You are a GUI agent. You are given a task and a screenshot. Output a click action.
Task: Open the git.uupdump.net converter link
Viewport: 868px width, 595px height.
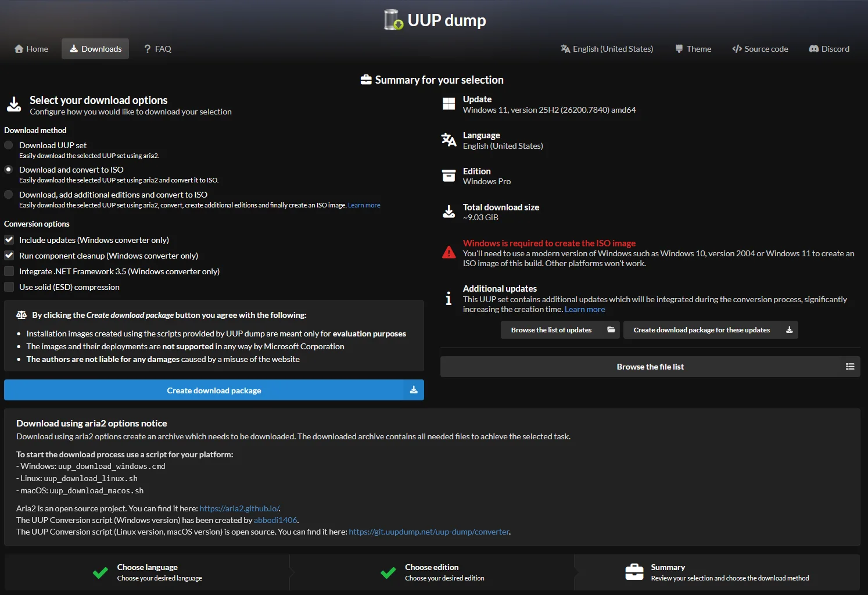(429, 532)
